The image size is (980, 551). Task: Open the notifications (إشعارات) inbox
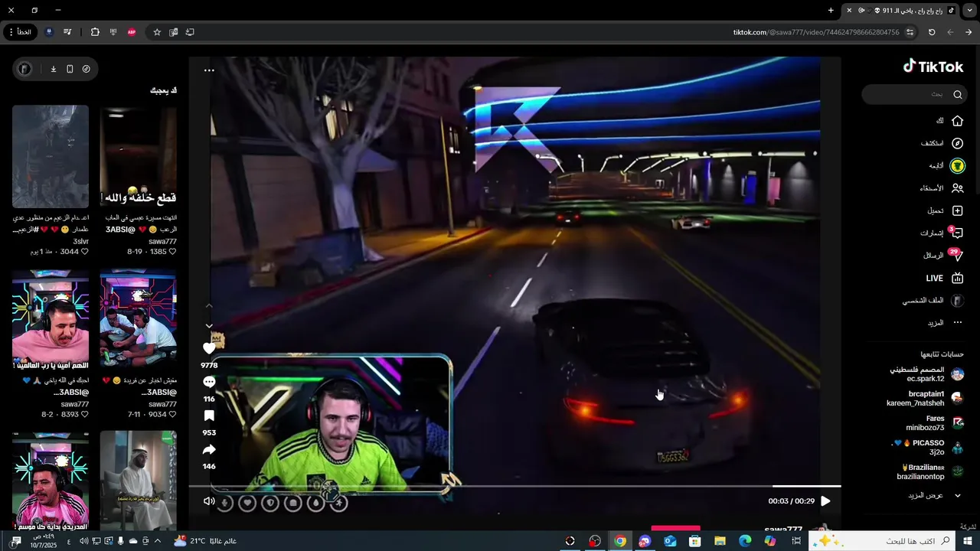click(x=942, y=233)
